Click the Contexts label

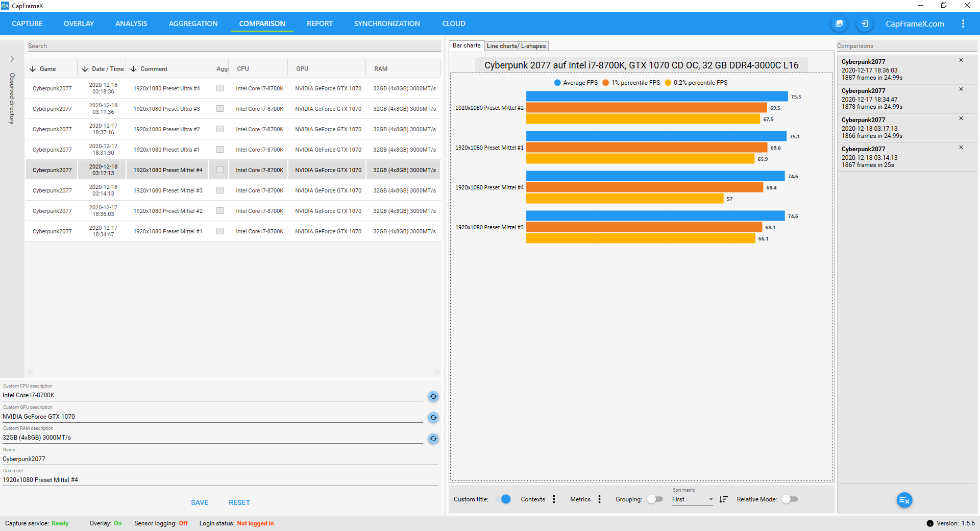533,499
